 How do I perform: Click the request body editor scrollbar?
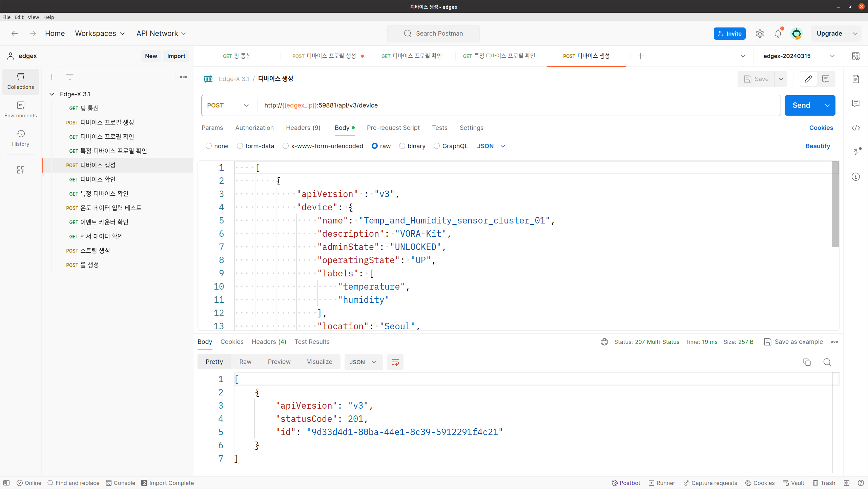[835, 204]
